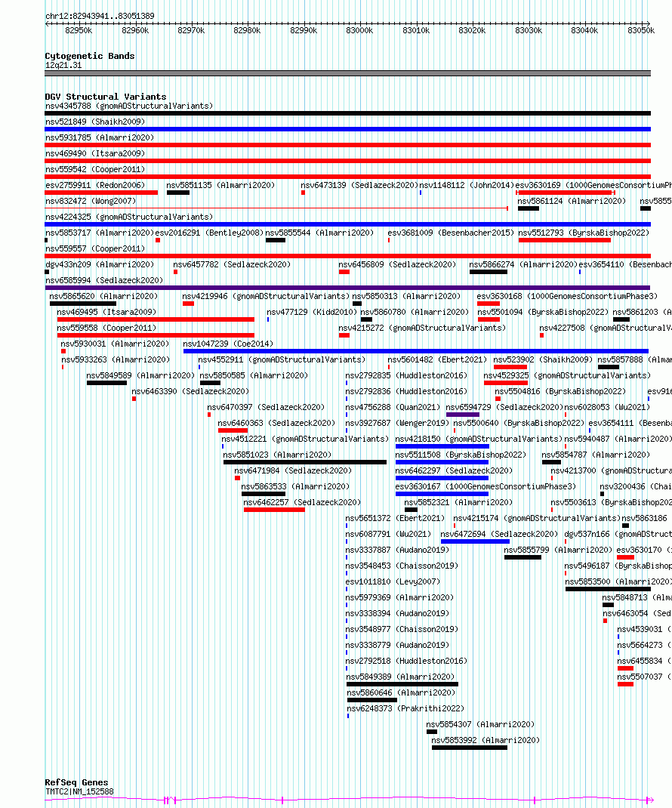Click the purple bar under nsv6594729
The image size is (672, 808).
463,415
